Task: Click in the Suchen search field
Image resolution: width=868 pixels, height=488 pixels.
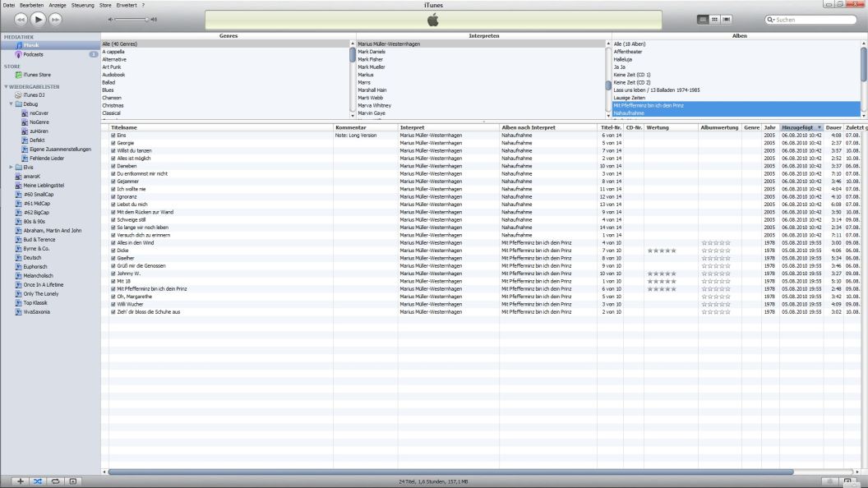Action: [814, 19]
